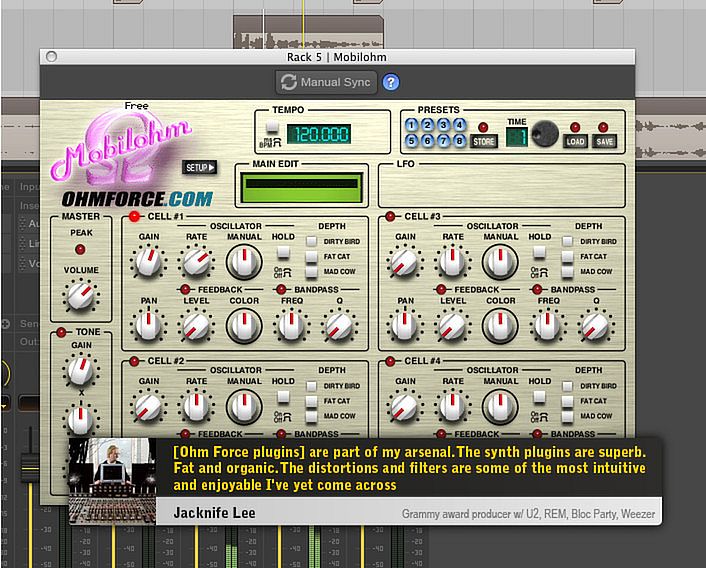Screen dimensions: 706x568
Task: Toggle the CELL #2 enable LED
Action: [134, 361]
